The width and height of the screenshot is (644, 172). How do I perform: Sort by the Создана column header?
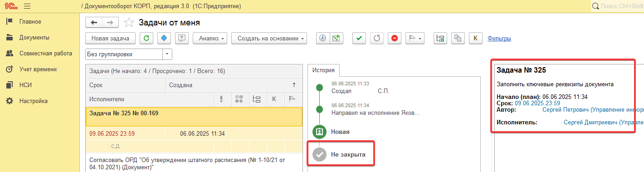(234, 85)
